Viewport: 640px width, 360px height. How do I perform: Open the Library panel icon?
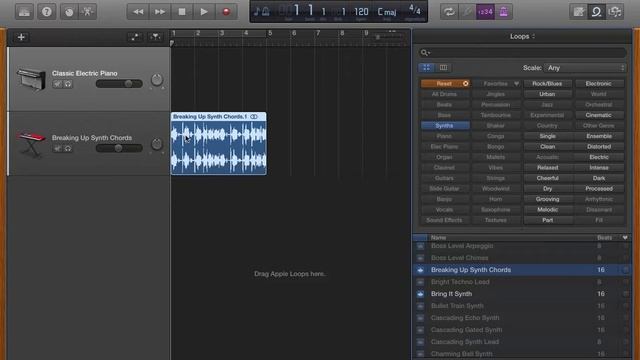click(x=24, y=12)
